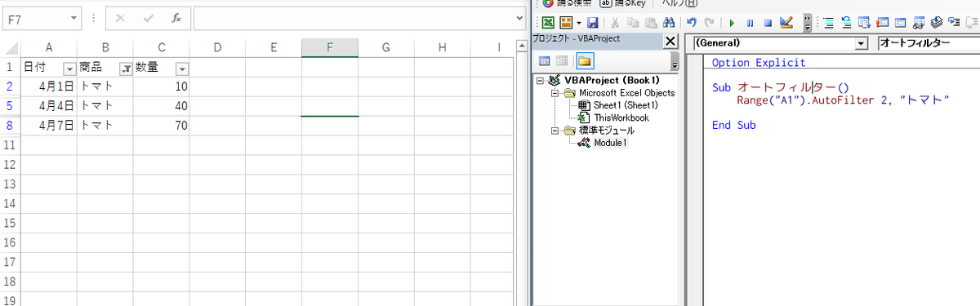Image resolution: width=980 pixels, height=306 pixels.
Task: Pause execution with the Break icon
Action: coord(750,23)
